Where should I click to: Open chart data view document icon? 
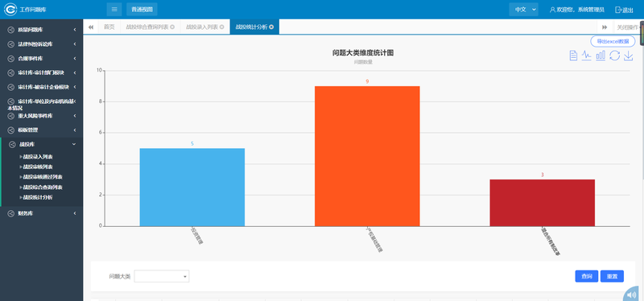(x=573, y=56)
